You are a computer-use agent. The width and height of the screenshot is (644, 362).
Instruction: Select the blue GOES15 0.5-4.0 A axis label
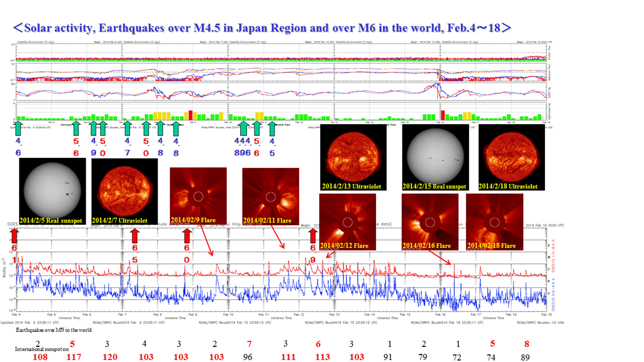point(553,295)
